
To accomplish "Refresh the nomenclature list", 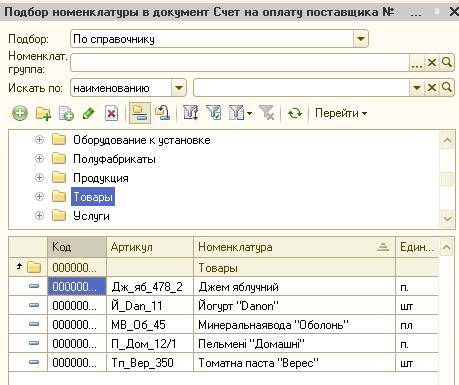I will point(295,113).
